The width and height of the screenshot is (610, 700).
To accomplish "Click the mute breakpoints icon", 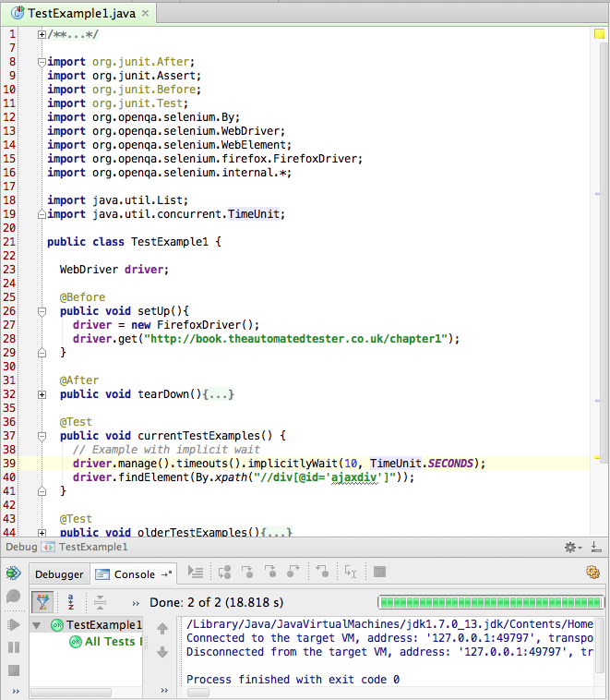I will [14, 596].
